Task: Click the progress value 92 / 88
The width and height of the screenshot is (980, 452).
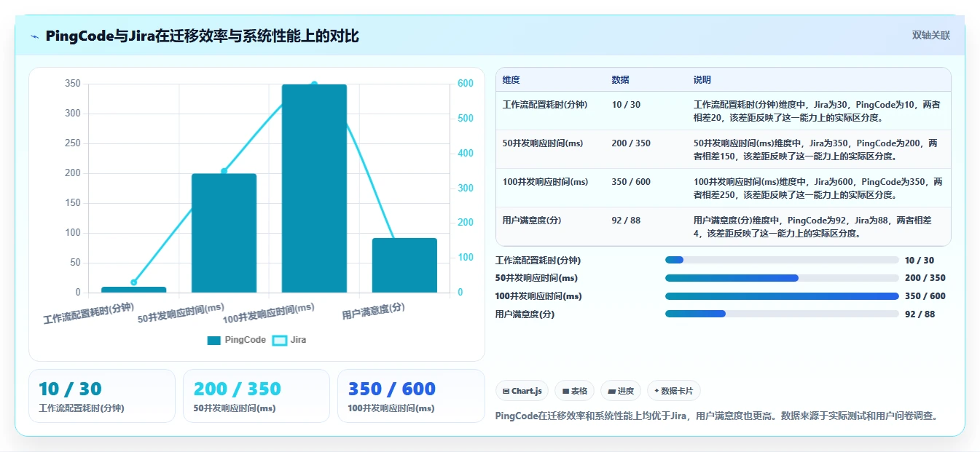Action: (920, 314)
